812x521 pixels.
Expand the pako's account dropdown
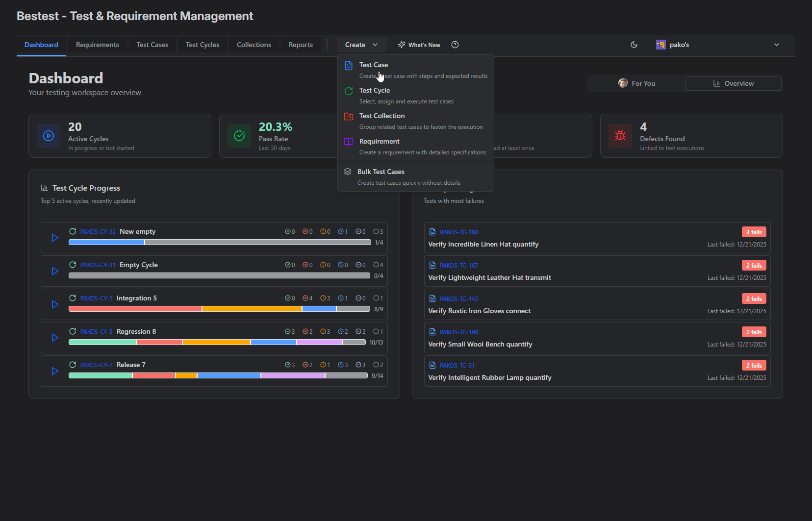pyautogui.click(x=776, y=45)
